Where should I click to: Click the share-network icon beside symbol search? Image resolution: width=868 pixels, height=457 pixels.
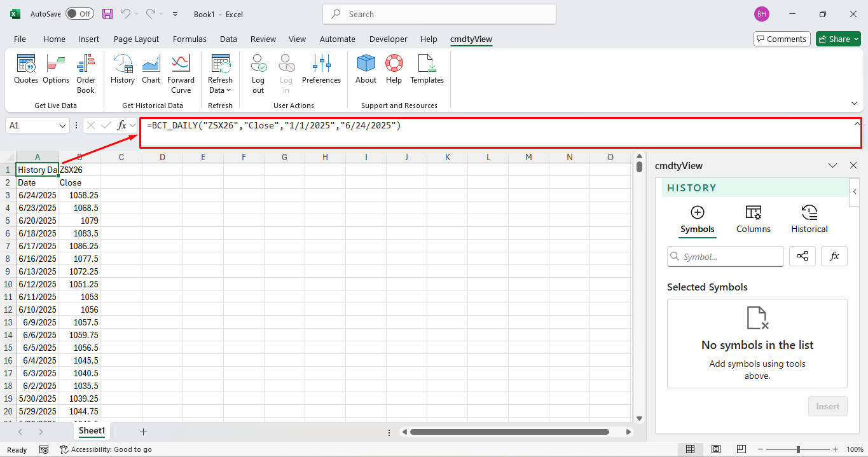(x=803, y=256)
